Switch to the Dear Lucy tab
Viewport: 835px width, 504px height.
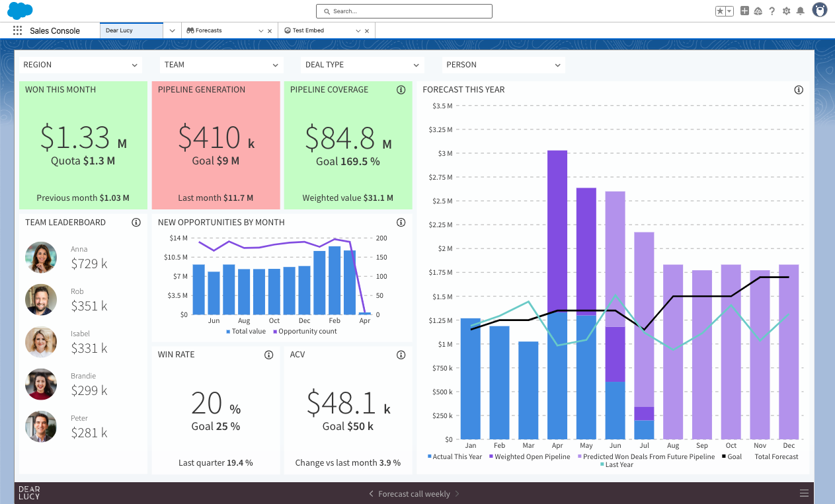(131, 30)
